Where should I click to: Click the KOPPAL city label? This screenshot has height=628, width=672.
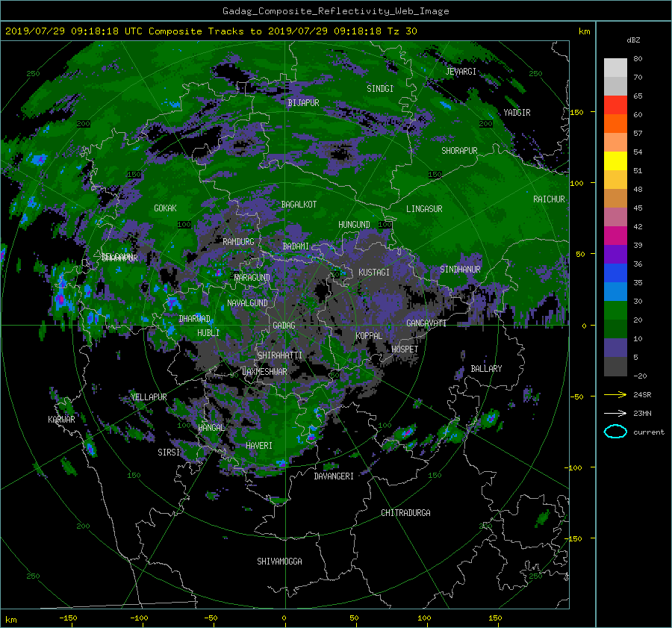[x=369, y=335]
